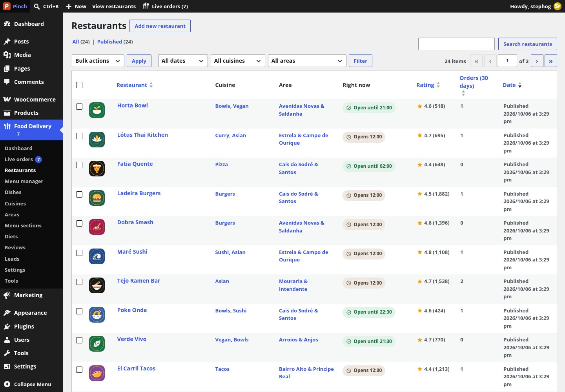
Task: Sort by Date column header
Action: (512, 85)
